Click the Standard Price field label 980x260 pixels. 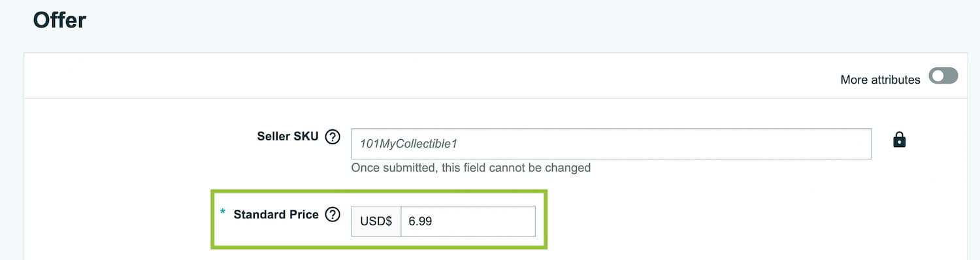[276, 214]
